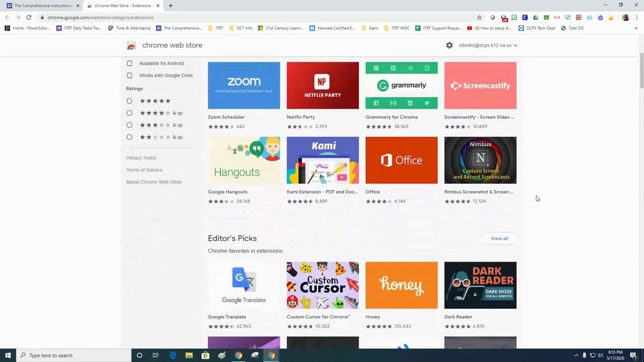Open the Home - PowerSchool bookmark
Image resolution: width=644 pixels, height=362 pixels.
[x=27, y=28]
